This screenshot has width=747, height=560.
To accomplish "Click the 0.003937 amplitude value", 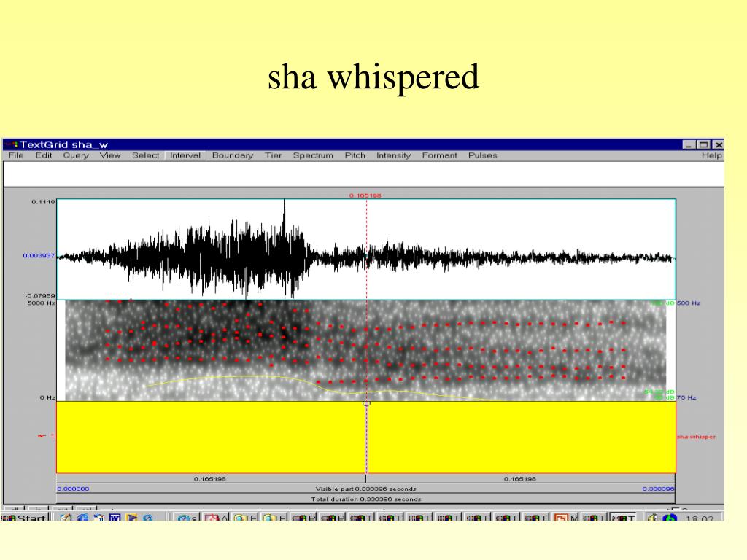I will [39, 256].
